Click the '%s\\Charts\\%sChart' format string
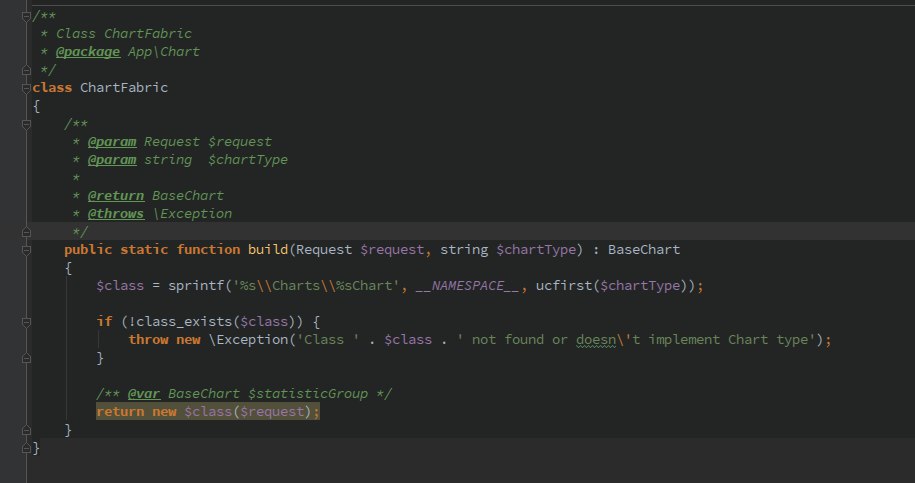The width and height of the screenshot is (915, 483). 316,286
